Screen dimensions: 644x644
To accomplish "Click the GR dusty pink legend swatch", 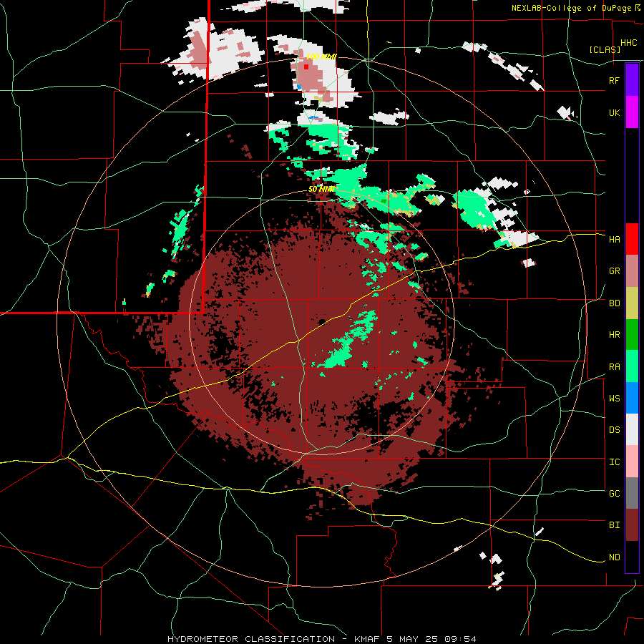I will pos(632,271).
